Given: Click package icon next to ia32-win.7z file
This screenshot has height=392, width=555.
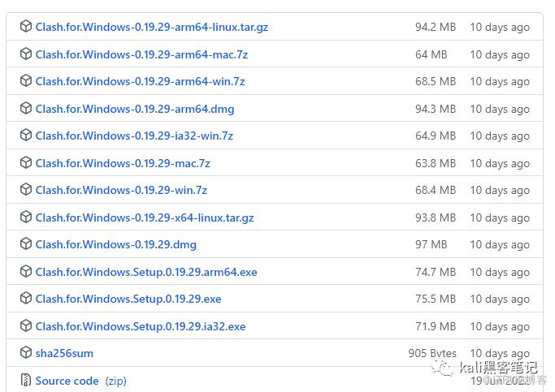Looking at the screenshot, I should pos(26,135).
